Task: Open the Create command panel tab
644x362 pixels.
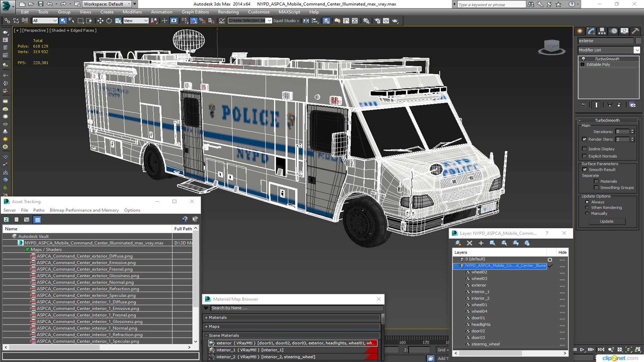Action: (x=580, y=31)
